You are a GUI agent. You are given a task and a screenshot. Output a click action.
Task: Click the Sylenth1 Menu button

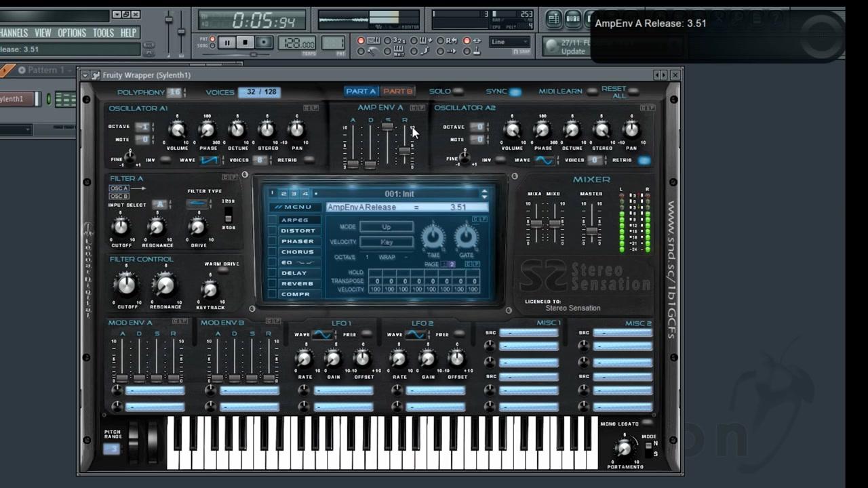pyautogui.click(x=294, y=207)
